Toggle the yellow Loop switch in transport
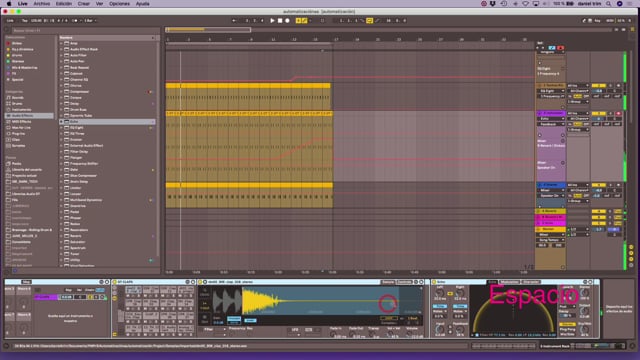640x360 pixels. point(369,20)
